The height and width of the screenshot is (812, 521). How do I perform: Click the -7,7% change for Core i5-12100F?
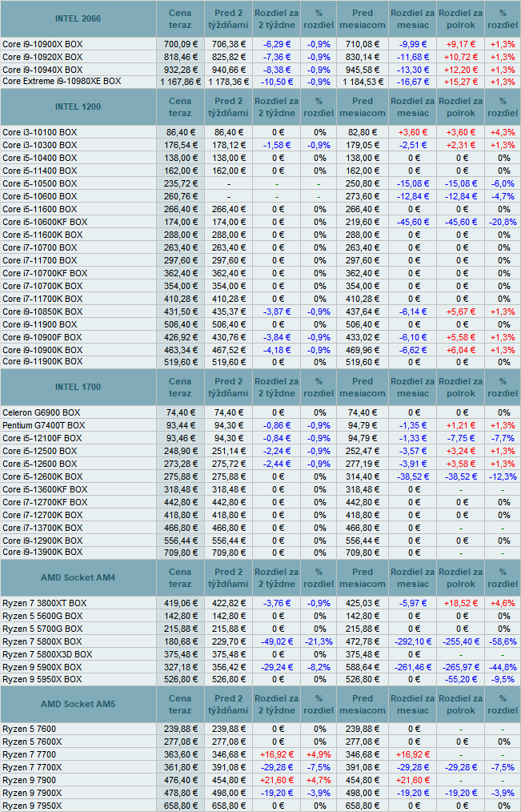pyautogui.click(x=503, y=439)
